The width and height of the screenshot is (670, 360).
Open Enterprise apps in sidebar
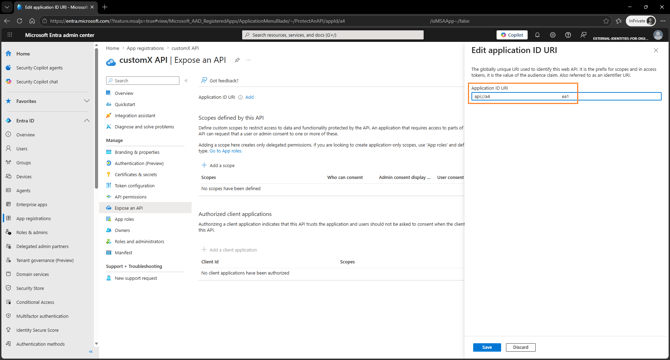[32, 205]
